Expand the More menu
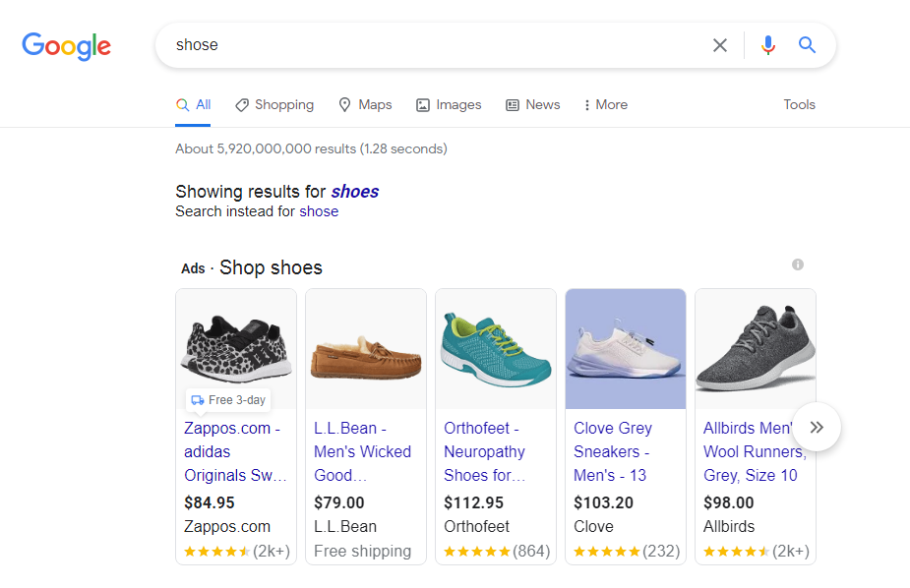The width and height of the screenshot is (910, 588). tap(606, 105)
